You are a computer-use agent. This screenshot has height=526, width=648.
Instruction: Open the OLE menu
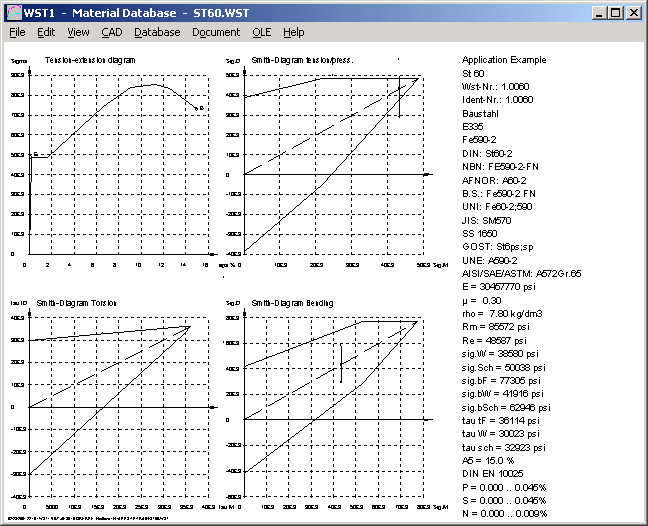coord(262,32)
